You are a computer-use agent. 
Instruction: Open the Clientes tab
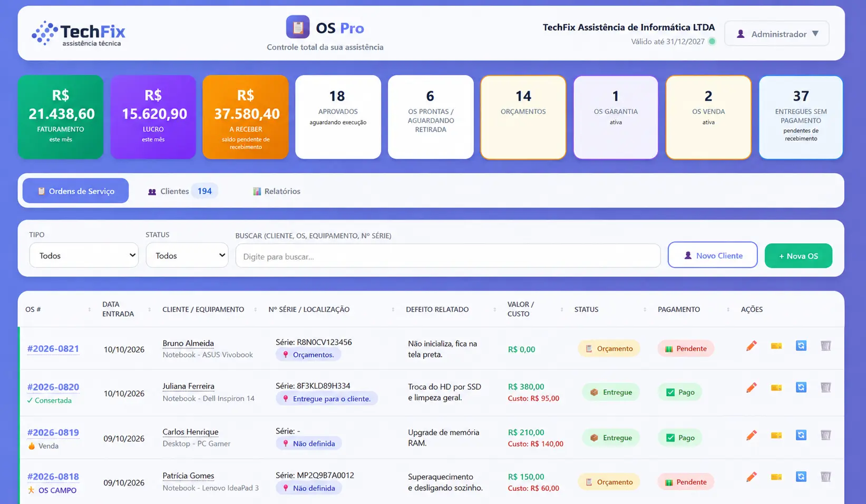click(182, 191)
